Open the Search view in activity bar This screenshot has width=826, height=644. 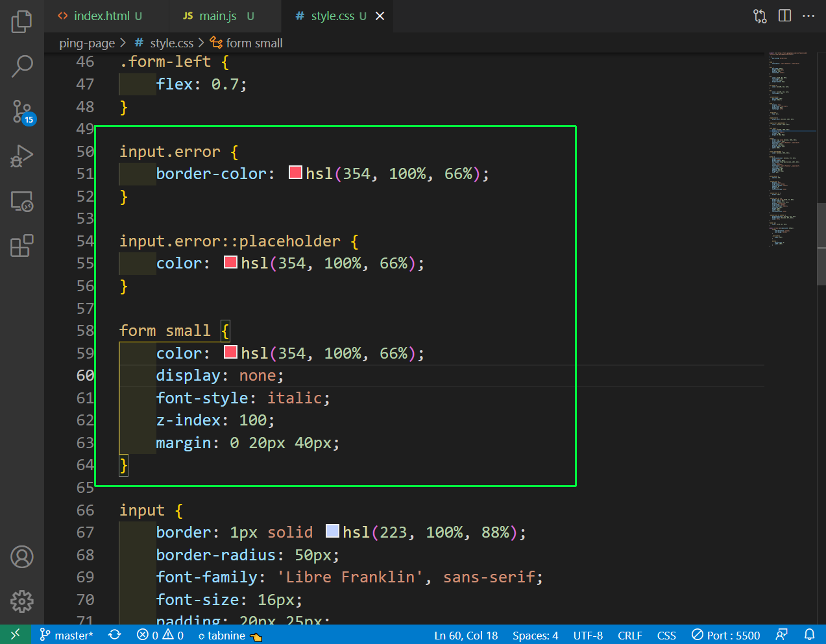(x=22, y=66)
